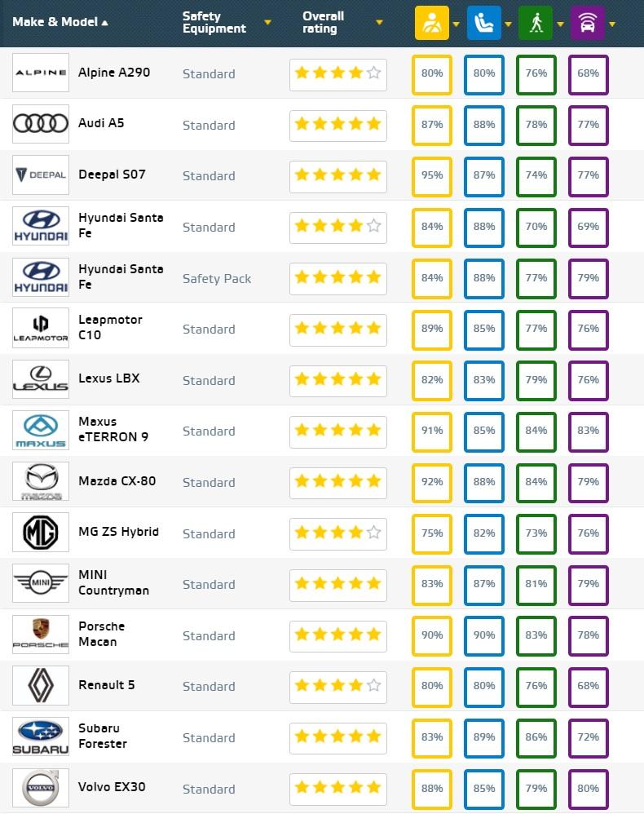644x814 pixels.
Task: Click the yellow adult occupant icon
Action: click(x=431, y=23)
